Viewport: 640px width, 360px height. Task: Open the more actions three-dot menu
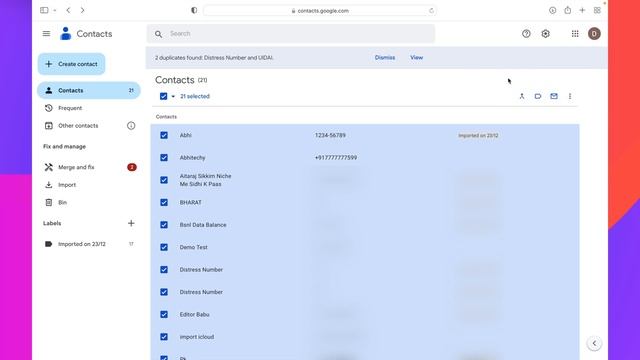[x=570, y=96]
